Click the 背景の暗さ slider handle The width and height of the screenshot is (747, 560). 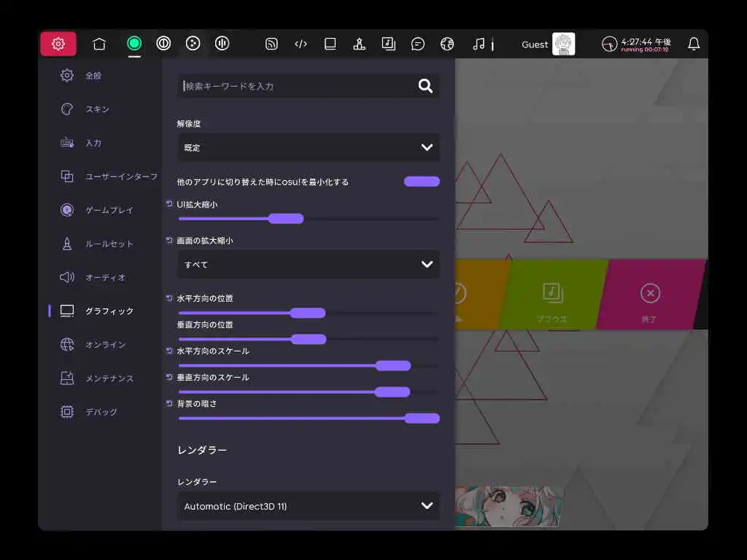(422, 418)
